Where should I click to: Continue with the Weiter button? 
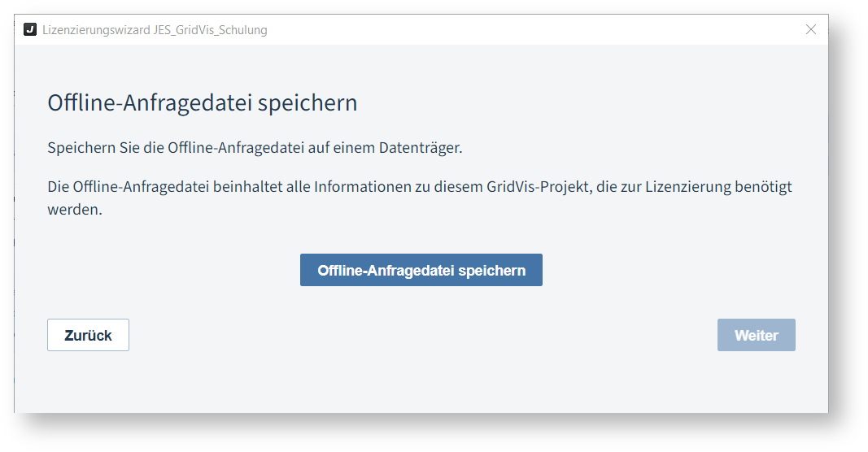point(757,335)
